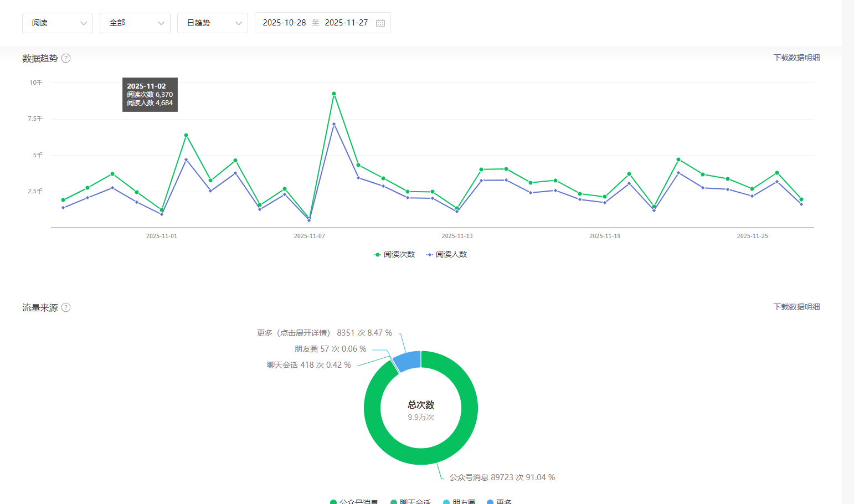Toggle the 阅读次数 series in chart legend
Screen dimensions: 854x504
click(x=395, y=254)
